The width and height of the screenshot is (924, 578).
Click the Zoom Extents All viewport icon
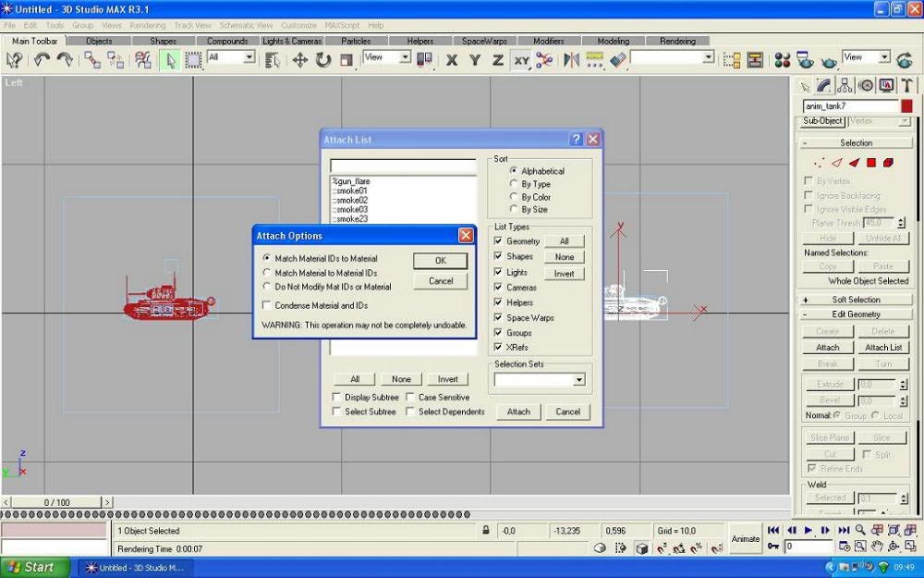910,530
